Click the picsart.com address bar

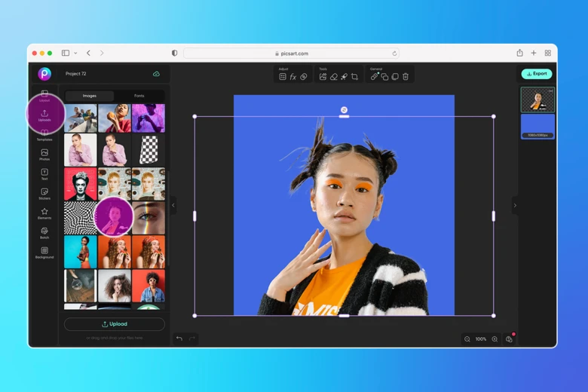[292, 54]
